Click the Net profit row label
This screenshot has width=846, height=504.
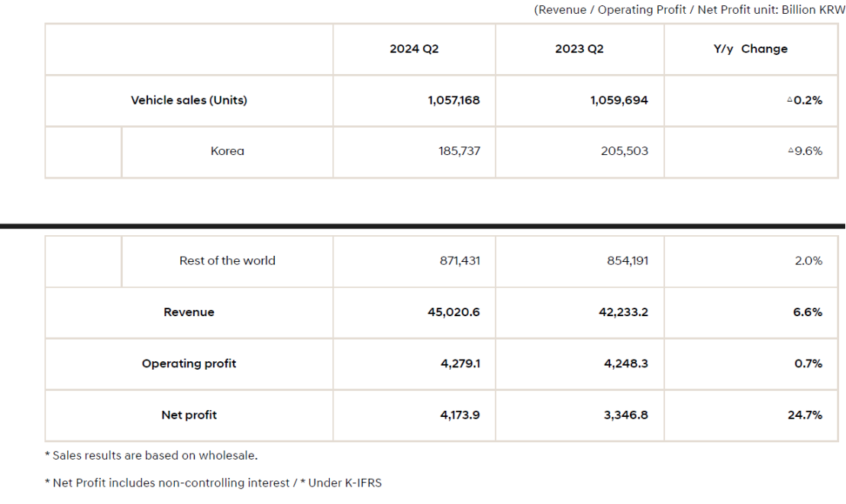tap(189, 415)
